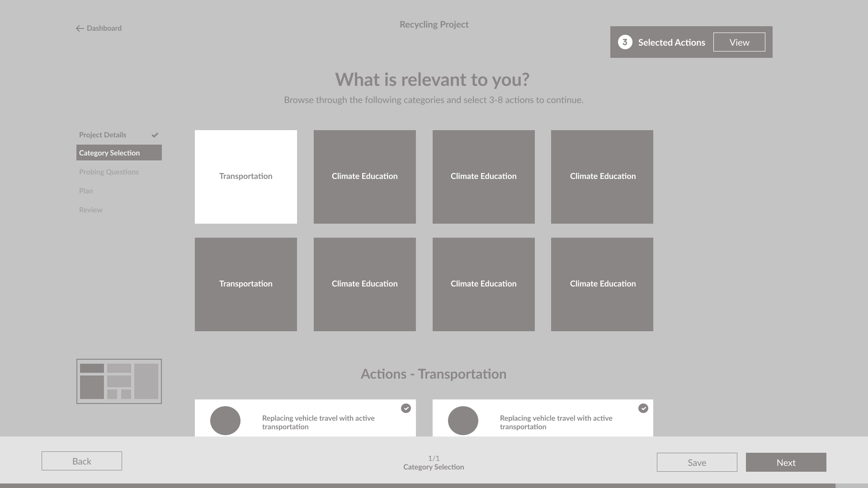Uncheck the first Replacing vehicle travel action
Viewport: 868px width, 488px height.
tap(406, 408)
